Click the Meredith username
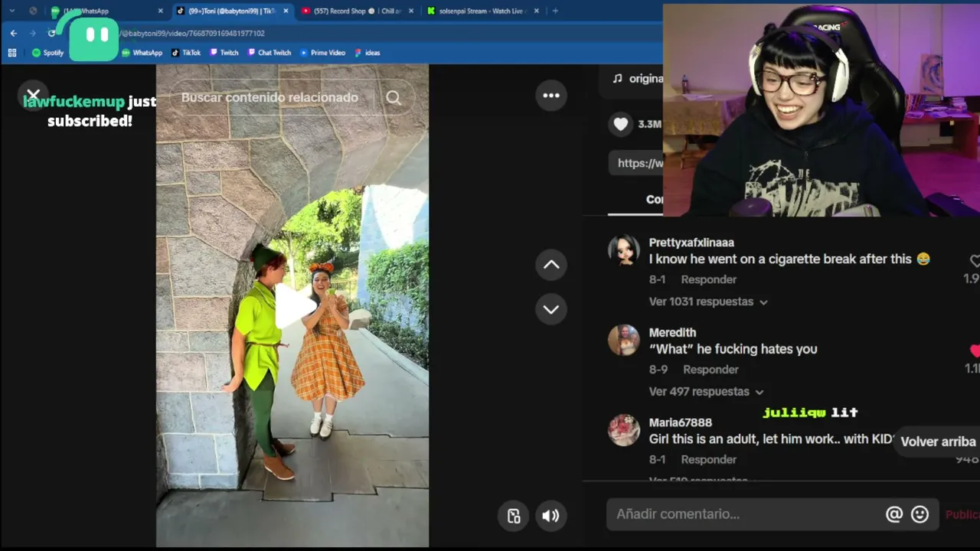This screenshot has width=980, height=551. coord(672,333)
